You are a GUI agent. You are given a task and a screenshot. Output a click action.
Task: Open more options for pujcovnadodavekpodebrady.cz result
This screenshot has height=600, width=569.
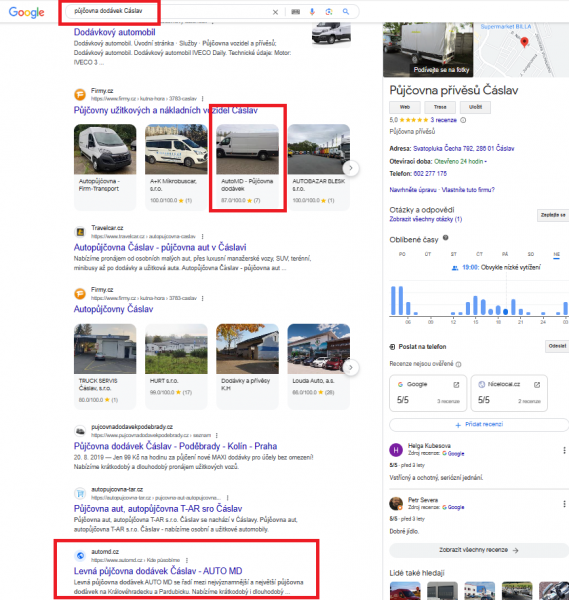click(x=217, y=435)
